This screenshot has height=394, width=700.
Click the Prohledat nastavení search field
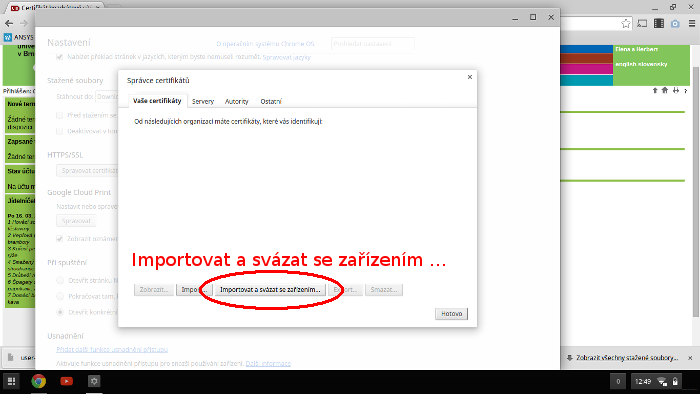click(373, 44)
